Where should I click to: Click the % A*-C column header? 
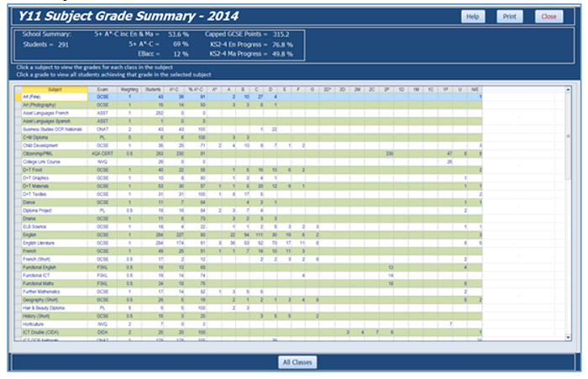196,89
